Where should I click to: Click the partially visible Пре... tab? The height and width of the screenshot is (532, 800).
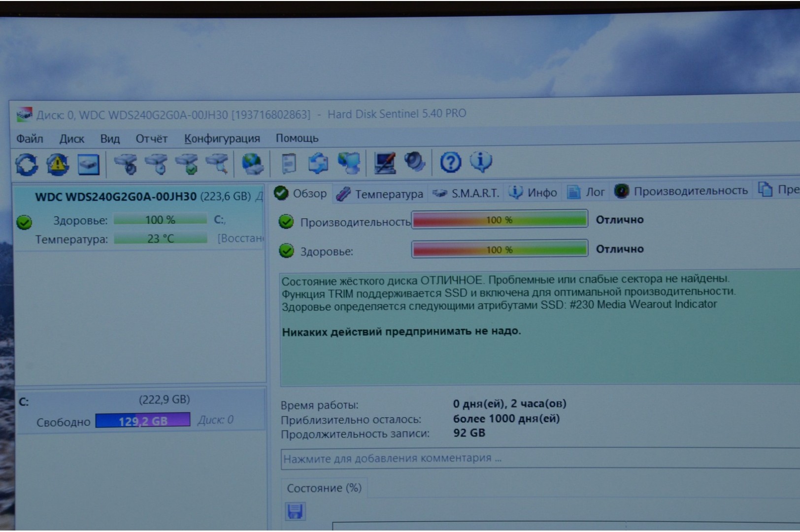(x=778, y=189)
